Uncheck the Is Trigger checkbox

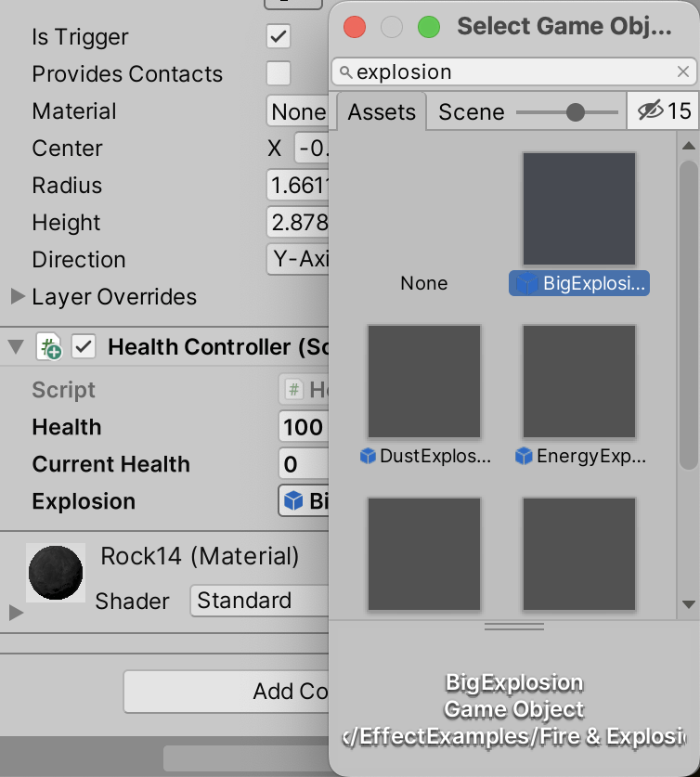coord(278,37)
